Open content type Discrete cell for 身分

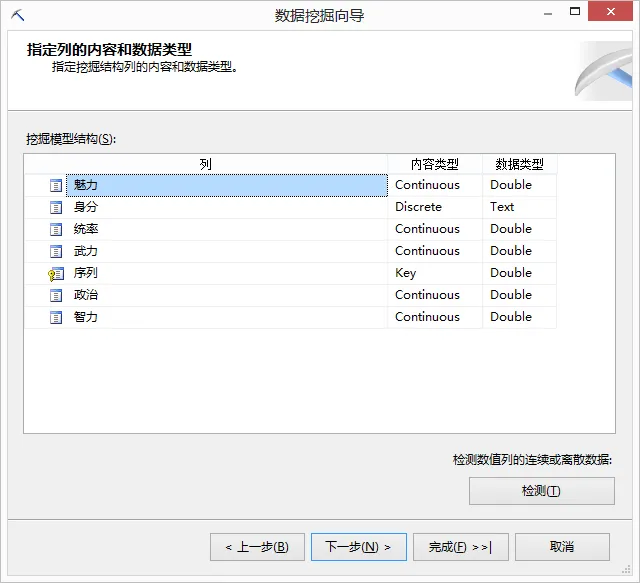[x=435, y=207]
